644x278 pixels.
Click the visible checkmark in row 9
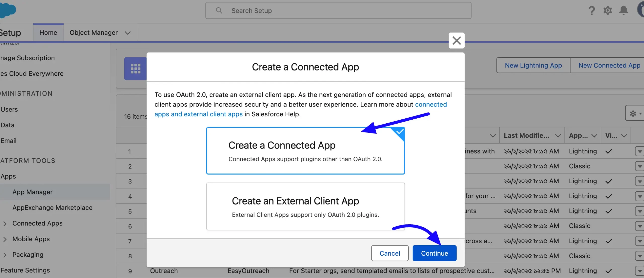609,271
